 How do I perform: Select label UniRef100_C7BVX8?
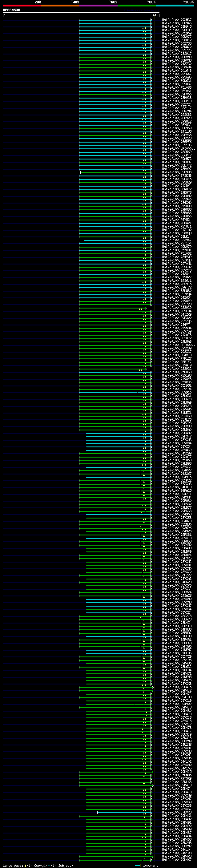click(x=176, y=812)
